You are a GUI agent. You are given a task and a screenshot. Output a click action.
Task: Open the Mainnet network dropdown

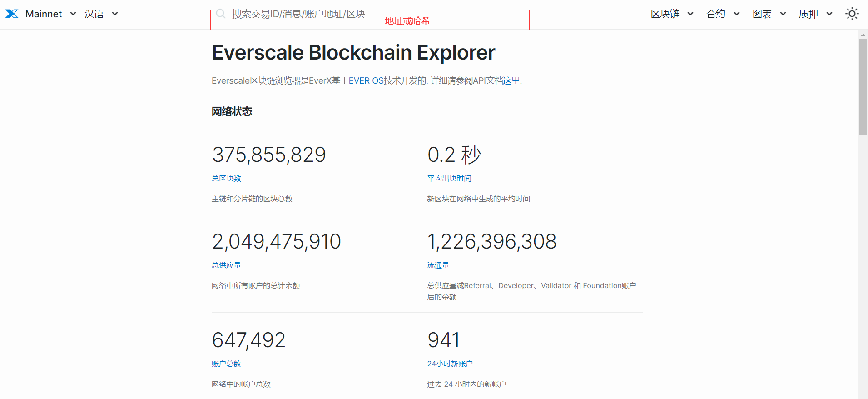pyautogui.click(x=50, y=14)
